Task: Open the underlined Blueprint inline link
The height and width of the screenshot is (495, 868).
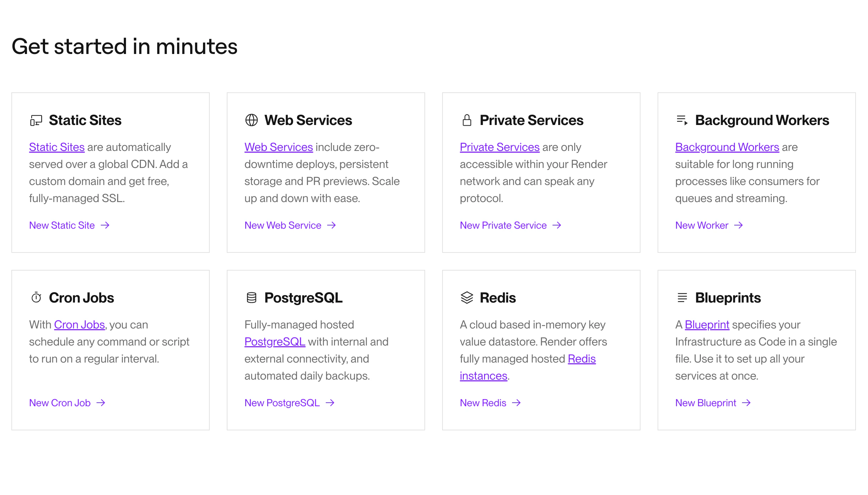Action: point(707,325)
